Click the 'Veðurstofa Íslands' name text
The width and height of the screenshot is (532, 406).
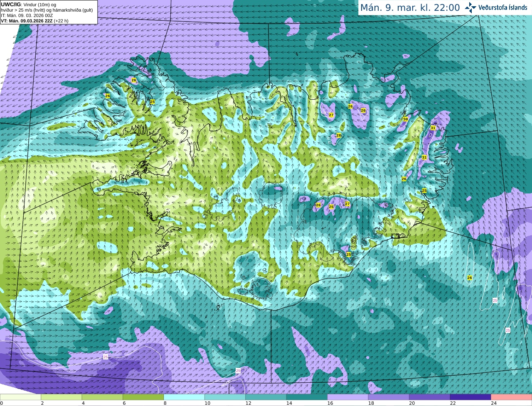[502, 7]
